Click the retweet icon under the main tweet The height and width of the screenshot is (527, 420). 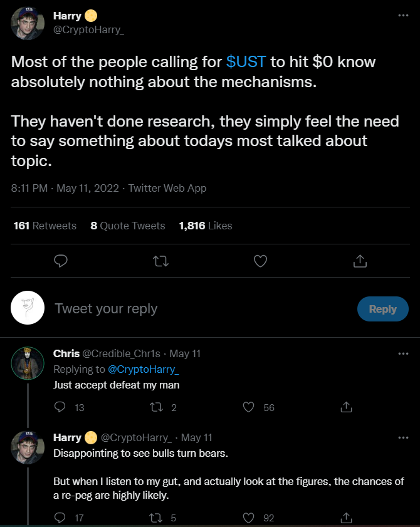click(160, 260)
